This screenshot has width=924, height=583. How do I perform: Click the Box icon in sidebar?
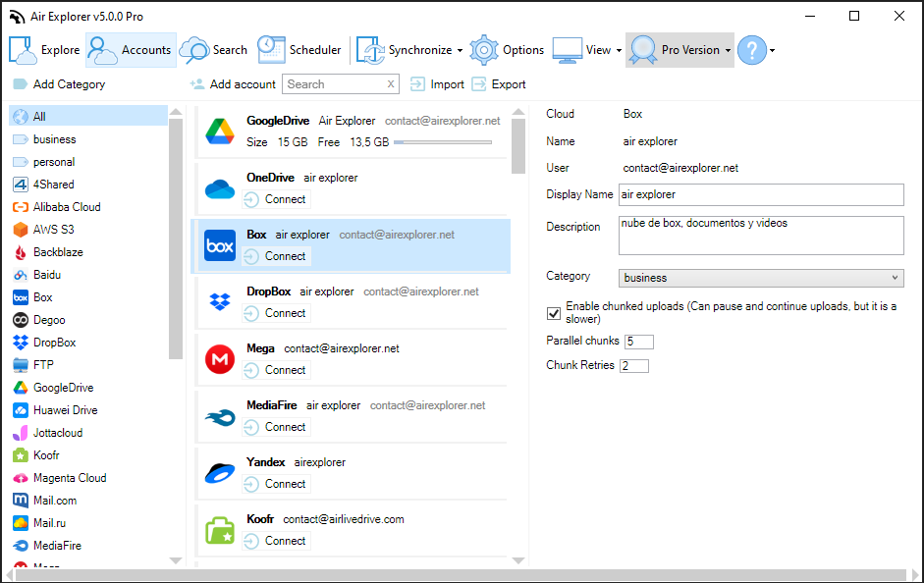(x=21, y=297)
